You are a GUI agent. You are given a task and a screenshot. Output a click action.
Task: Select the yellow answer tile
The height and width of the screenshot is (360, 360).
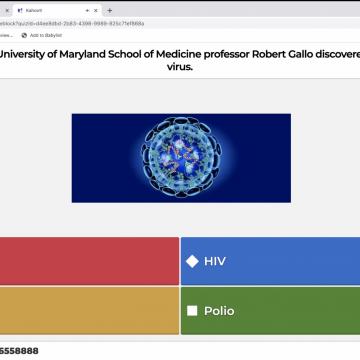89,311
